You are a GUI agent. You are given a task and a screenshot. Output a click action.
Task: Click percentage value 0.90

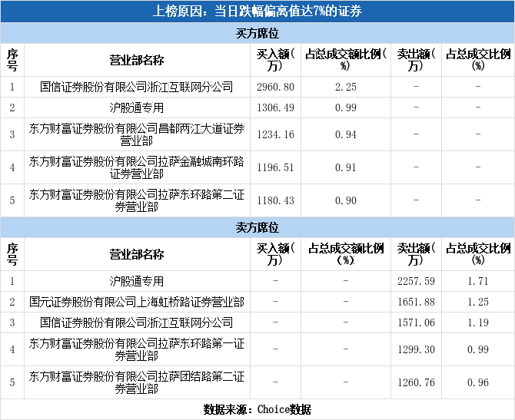(x=346, y=200)
